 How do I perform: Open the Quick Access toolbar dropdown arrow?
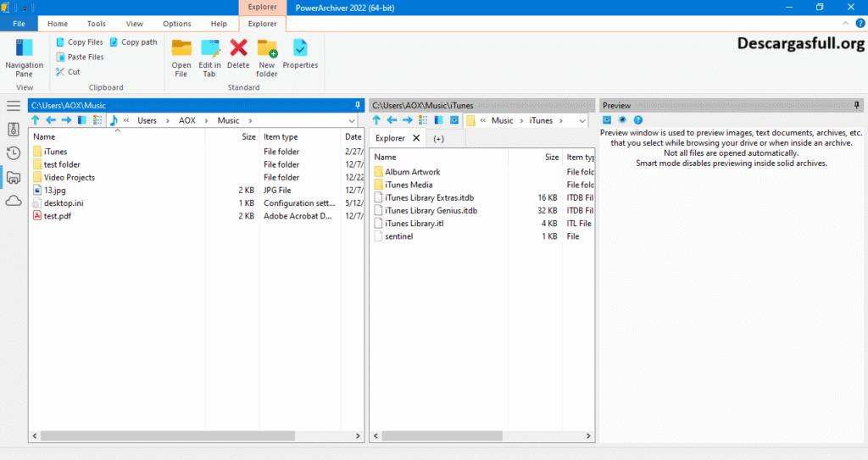pos(25,8)
